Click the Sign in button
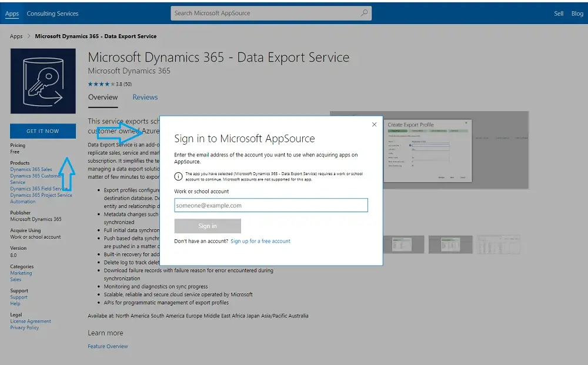 coord(208,226)
